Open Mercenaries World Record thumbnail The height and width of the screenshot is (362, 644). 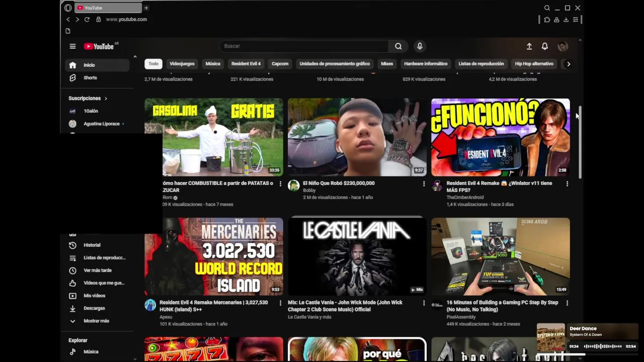point(214,256)
